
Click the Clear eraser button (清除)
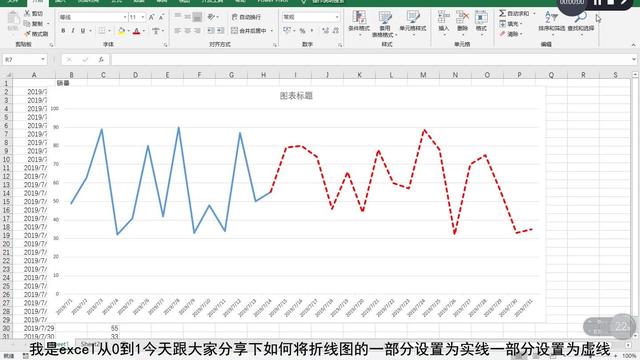coord(510,34)
